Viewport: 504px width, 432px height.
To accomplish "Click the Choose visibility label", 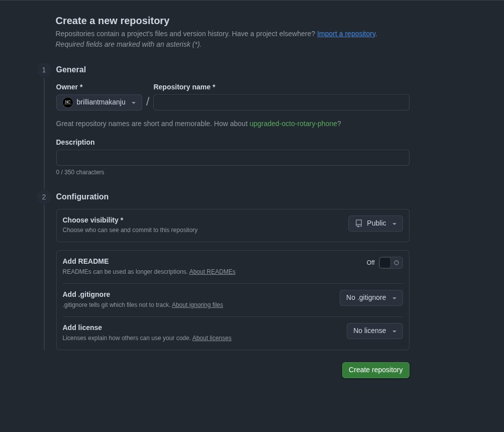I will (92, 220).
